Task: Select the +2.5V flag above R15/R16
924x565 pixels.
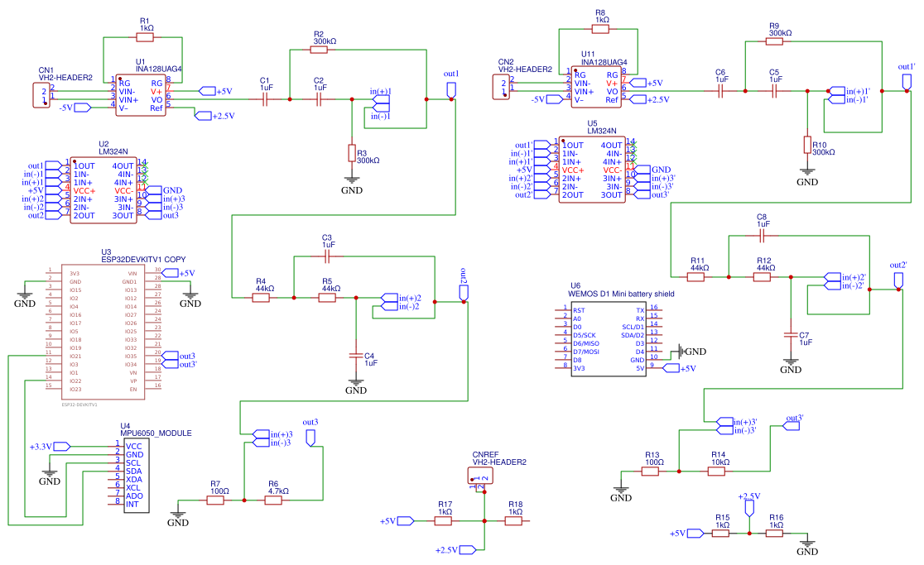Action: (749, 509)
